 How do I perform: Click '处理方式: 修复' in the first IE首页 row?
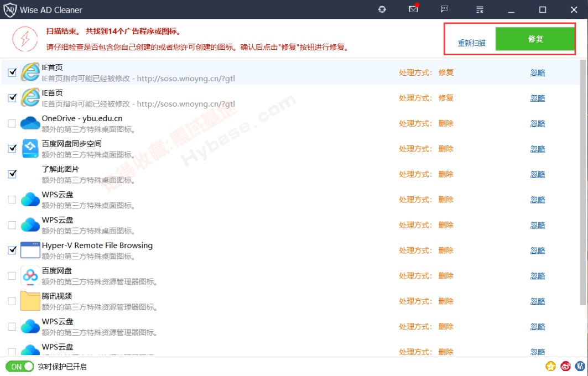click(x=426, y=72)
